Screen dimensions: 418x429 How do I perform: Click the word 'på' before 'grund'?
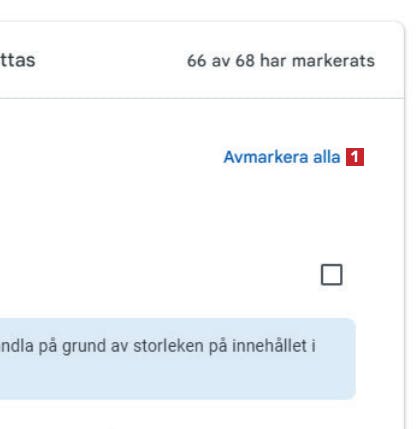[x=47, y=347]
